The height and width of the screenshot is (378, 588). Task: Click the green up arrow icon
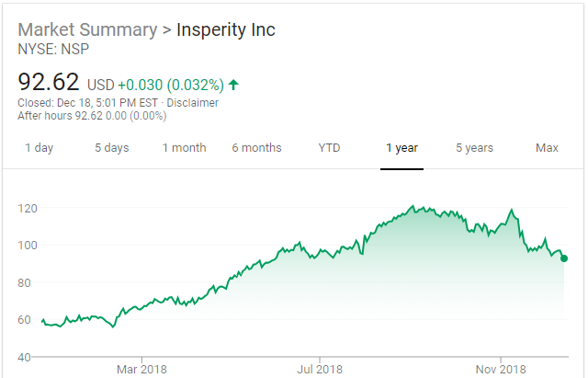click(x=233, y=85)
